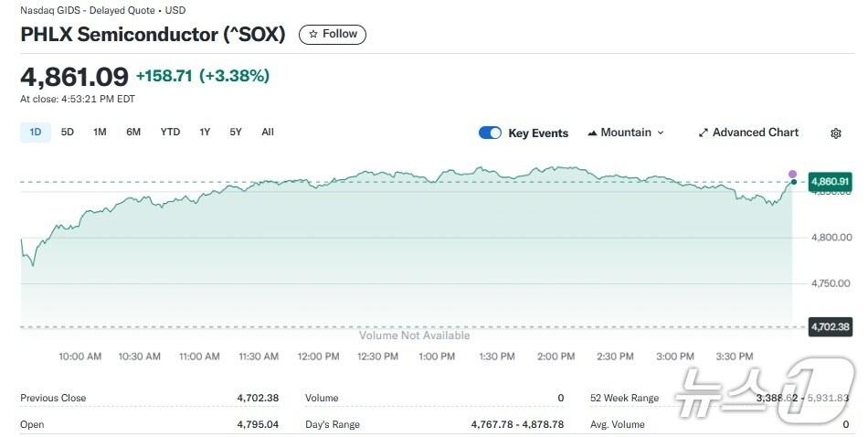Click the green end-of-line price dot
The image size is (868, 437).
pos(793,182)
